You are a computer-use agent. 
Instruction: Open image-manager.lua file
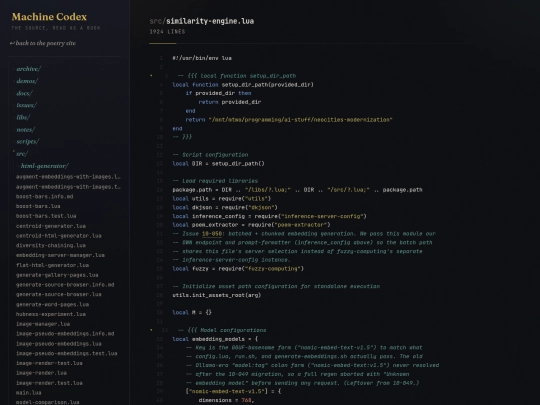43,324
